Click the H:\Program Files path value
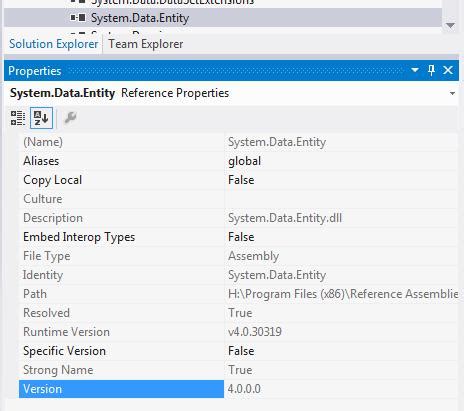This screenshot has height=411, width=464. pyautogui.click(x=343, y=294)
